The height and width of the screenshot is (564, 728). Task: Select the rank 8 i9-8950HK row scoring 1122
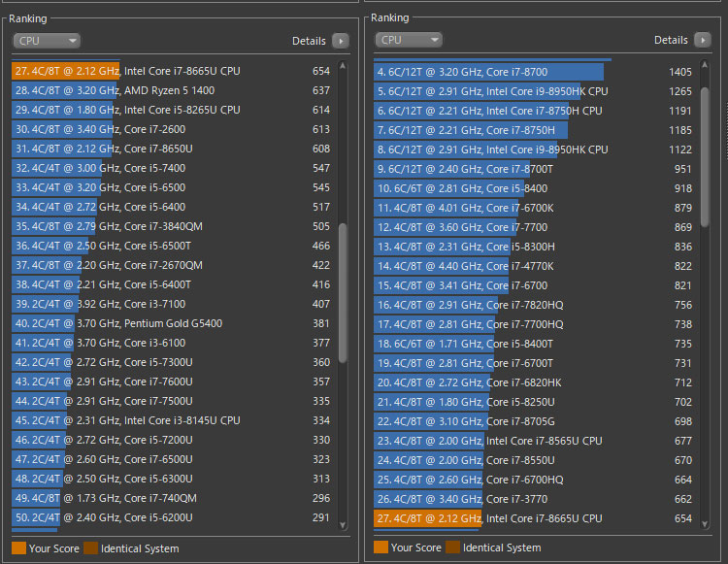point(535,149)
